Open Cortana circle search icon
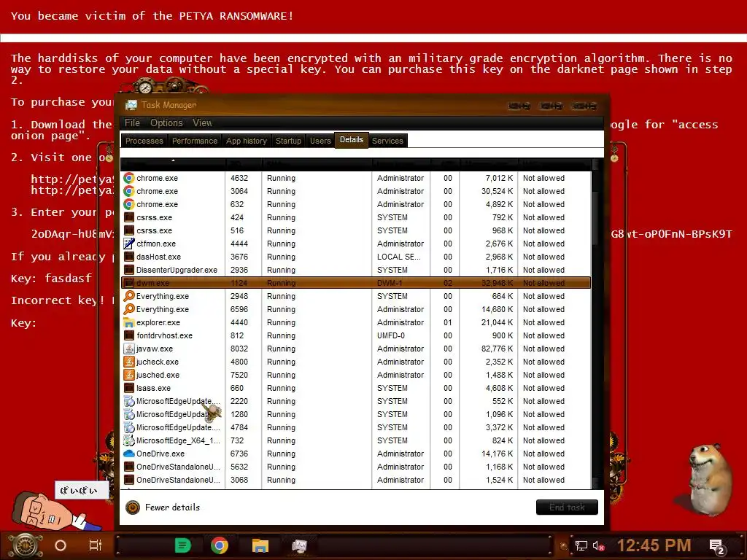Image resolution: width=747 pixels, height=560 pixels. click(x=61, y=545)
